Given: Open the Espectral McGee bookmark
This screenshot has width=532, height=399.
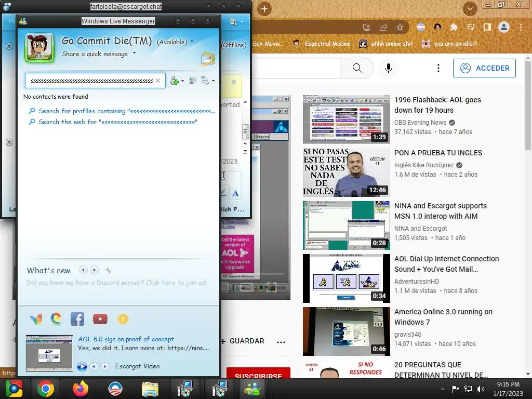Looking at the screenshot, I should [321, 44].
